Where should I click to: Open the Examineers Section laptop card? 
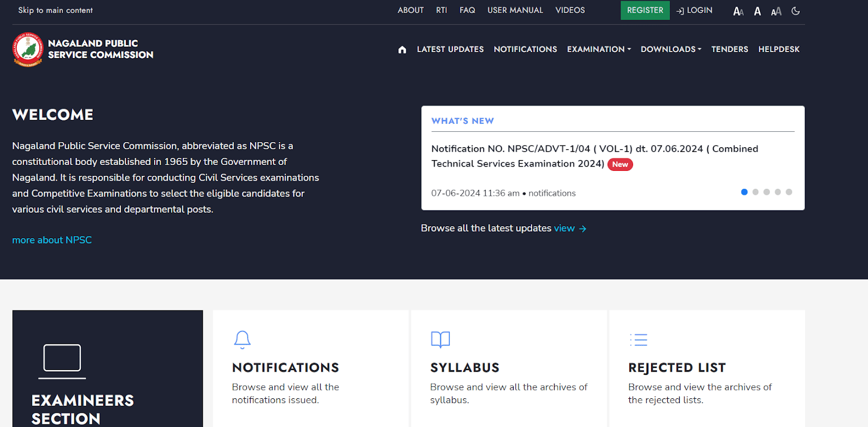(x=107, y=368)
